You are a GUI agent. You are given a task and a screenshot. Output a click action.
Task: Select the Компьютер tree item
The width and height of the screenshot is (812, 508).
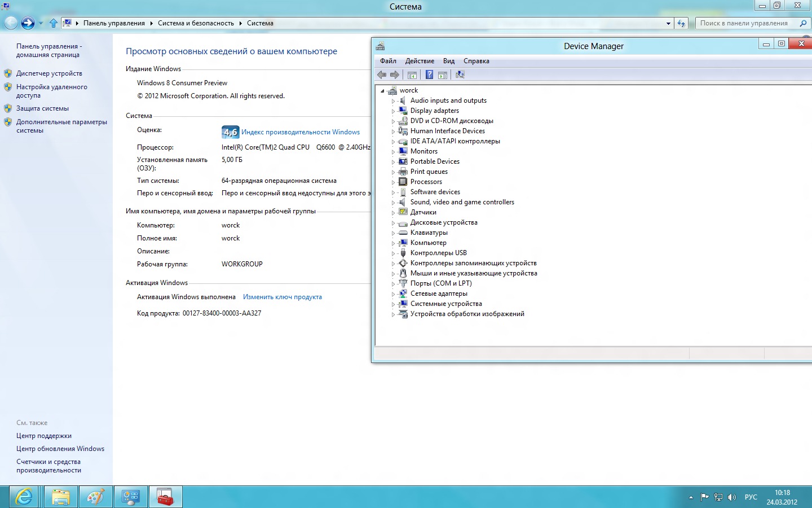point(429,243)
